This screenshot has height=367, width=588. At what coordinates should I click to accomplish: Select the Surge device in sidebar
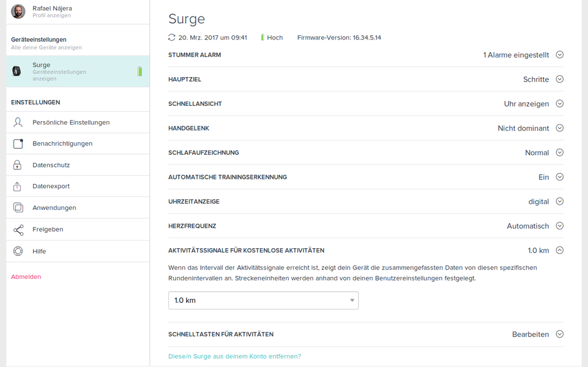click(x=78, y=71)
